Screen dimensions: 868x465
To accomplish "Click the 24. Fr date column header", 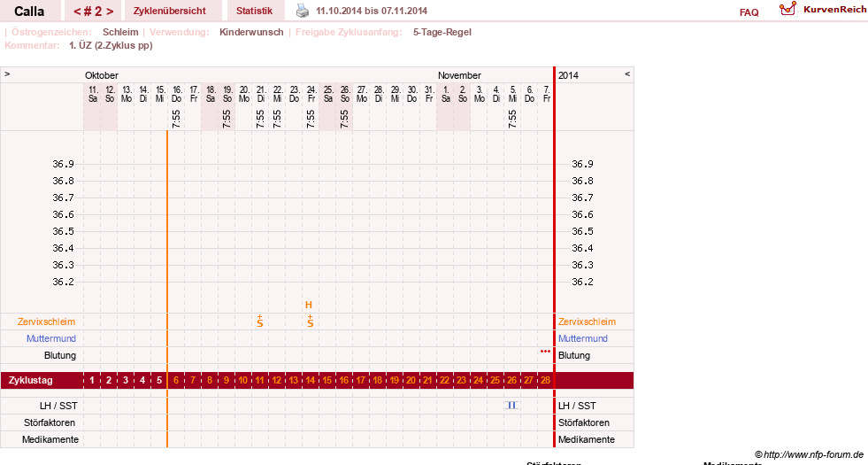I will (311, 94).
